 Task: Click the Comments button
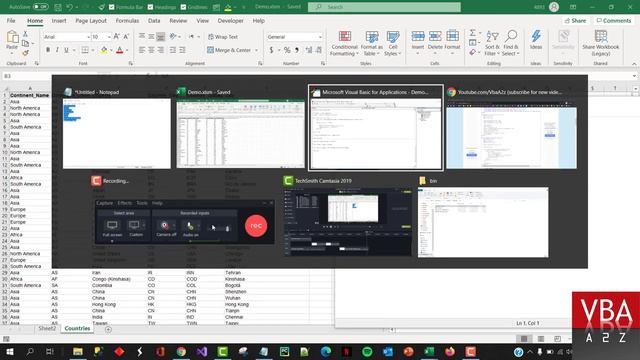coord(613,20)
